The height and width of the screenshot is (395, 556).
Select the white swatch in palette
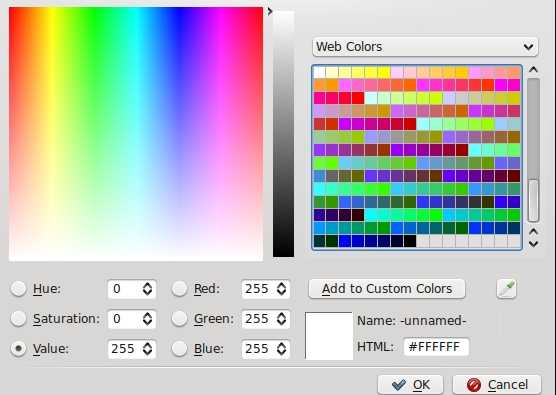(319, 72)
